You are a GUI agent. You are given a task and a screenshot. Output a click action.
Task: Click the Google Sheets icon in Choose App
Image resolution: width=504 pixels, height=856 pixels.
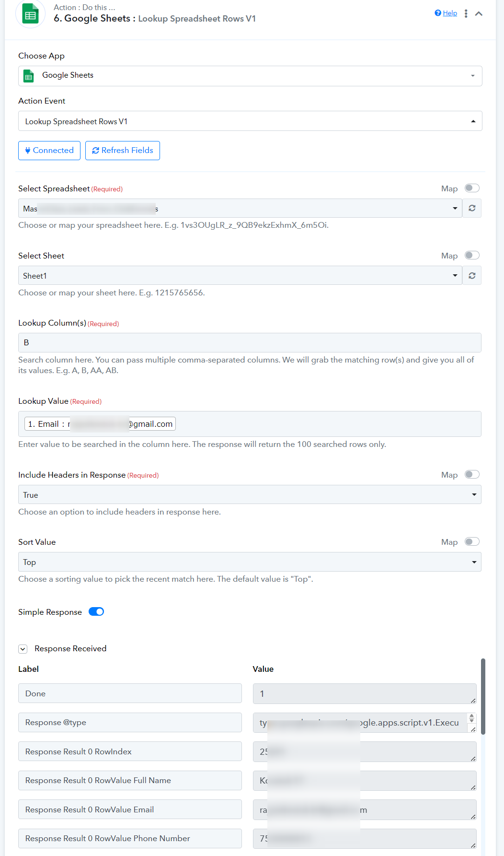[29, 76]
